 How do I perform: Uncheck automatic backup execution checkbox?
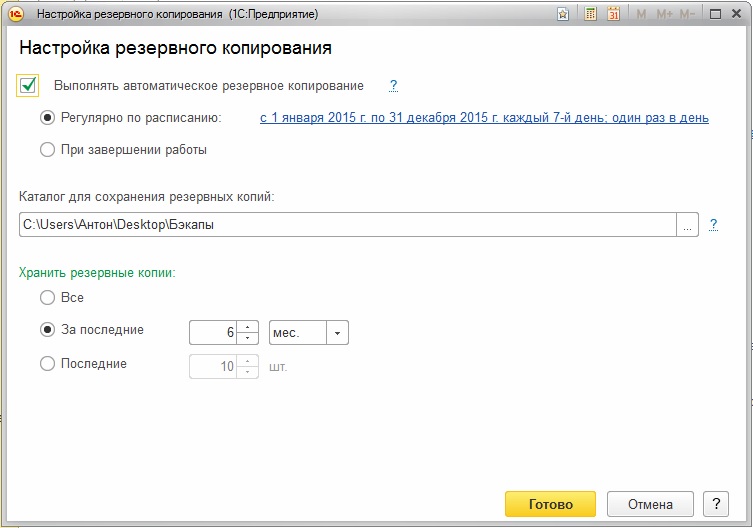pos(28,86)
